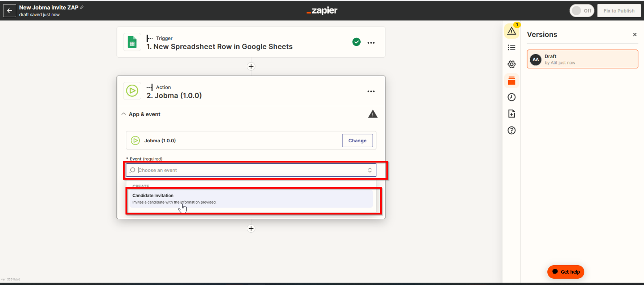Viewport: 644px width, 285px height.
Task: Click the Fix to Publish button
Action: click(619, 11)
